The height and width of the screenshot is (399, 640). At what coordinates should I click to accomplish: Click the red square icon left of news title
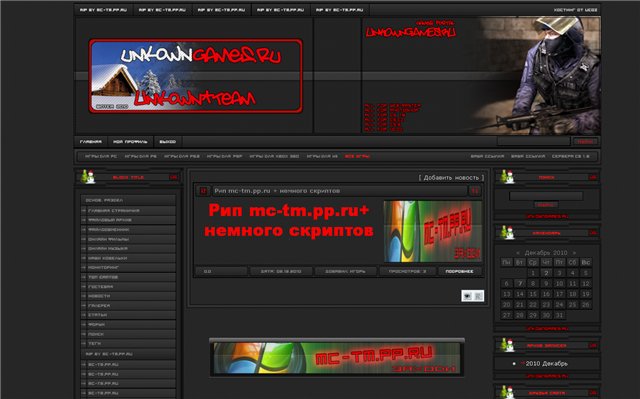pyautogui.click(x=203, y=191)
